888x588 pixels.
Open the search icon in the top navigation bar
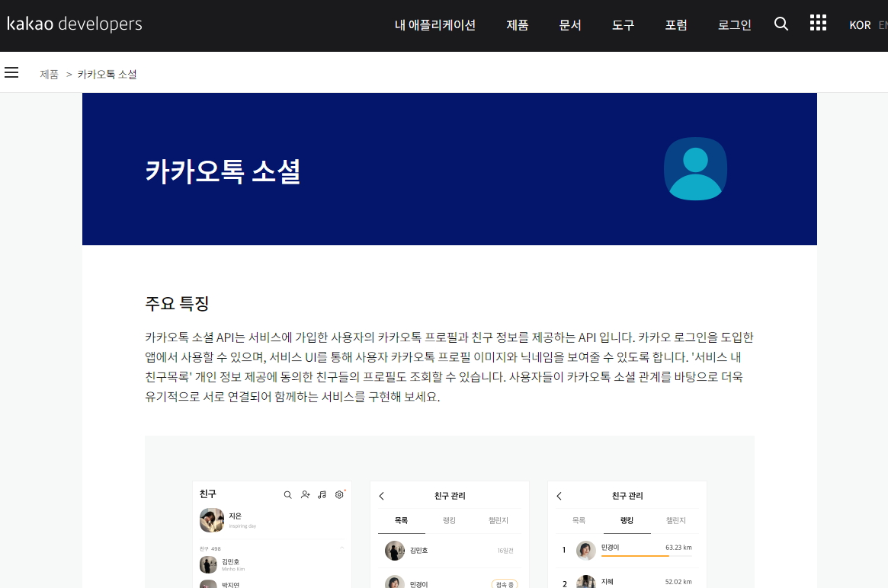point(781,24)
